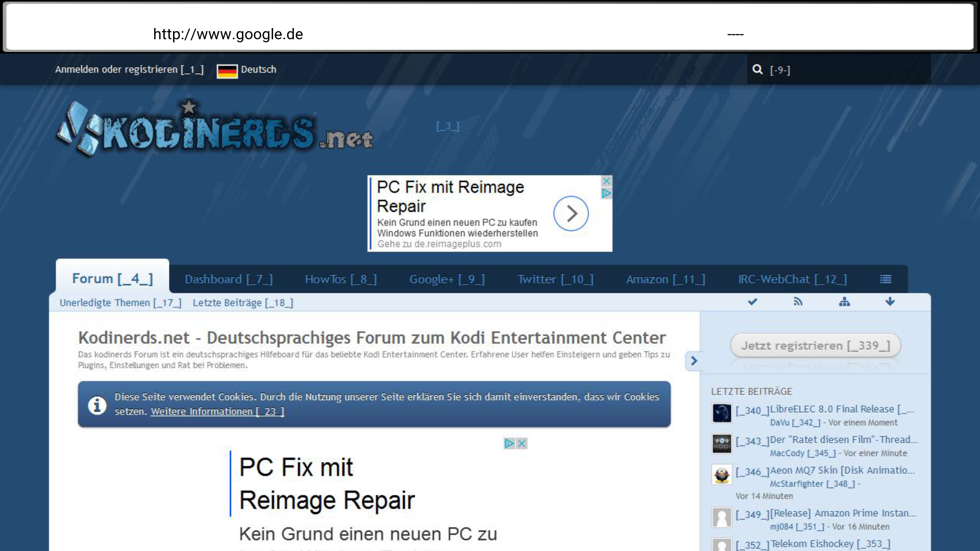Open the Dashboard tab
Image resolution: width=980 pixels, height=551 pixels.
pyautogui.click(x=229, y=279)
